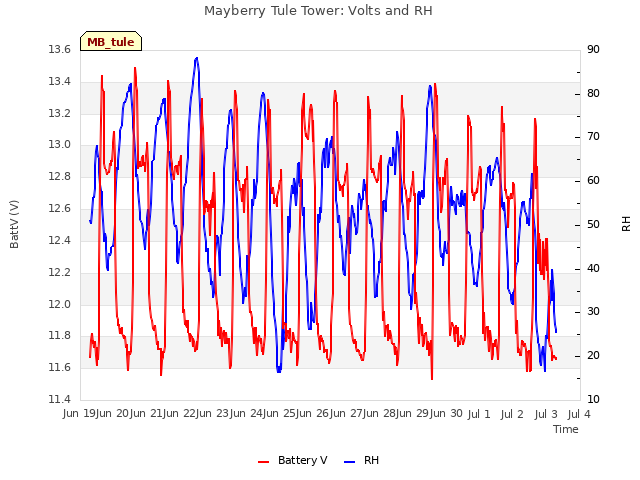Click the 21Jun date label
The height and width of the screenshot is (480, 640).
[164, 414]
